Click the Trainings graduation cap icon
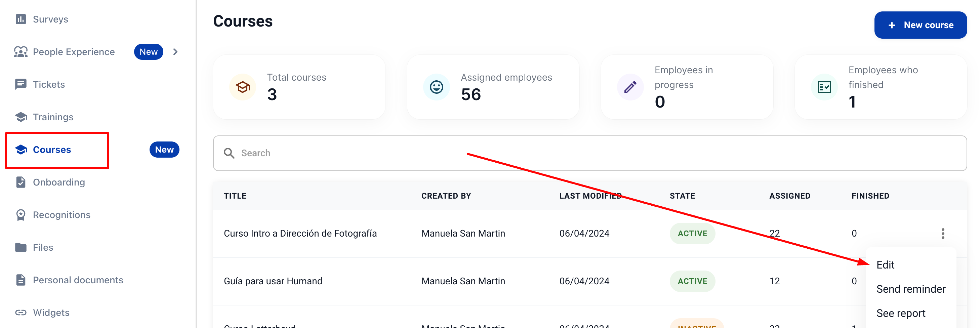The width and height of the screenshot is (980, 328). tap(21, 117)
